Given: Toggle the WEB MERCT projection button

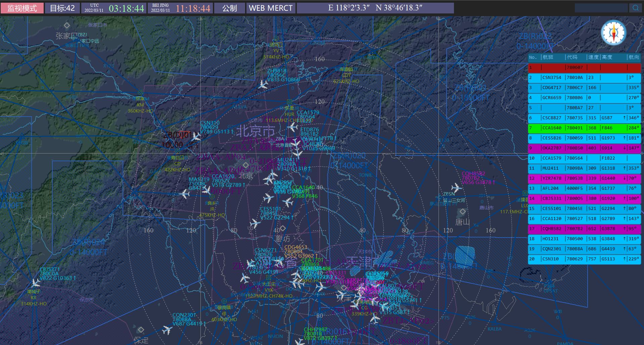Looking at the screenshot, I should click(271, 8).
